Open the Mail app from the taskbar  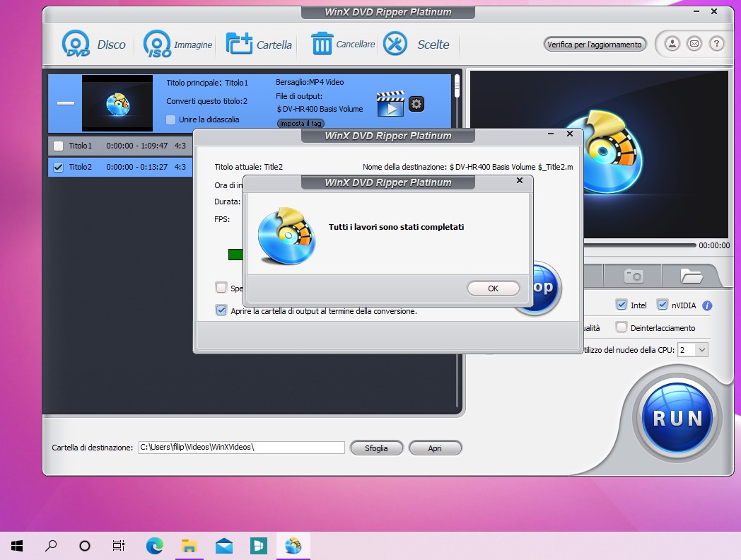tap(224, 546)
